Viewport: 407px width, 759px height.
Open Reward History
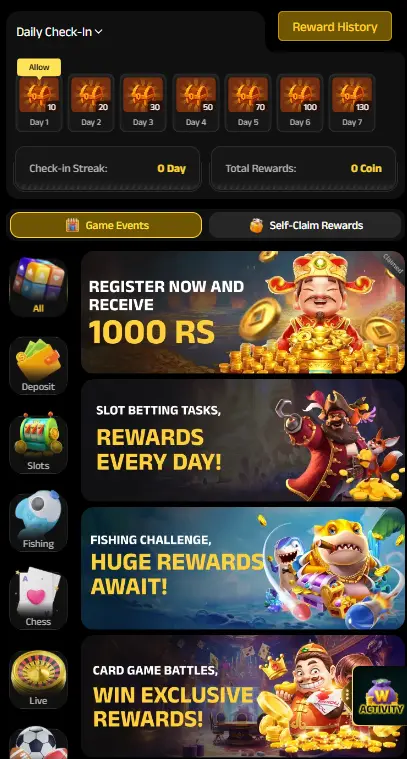335,27
